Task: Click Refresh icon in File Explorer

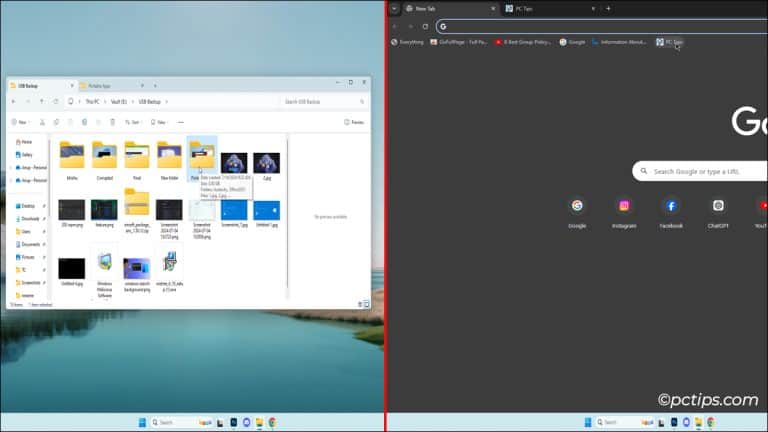Action: [56, 102]
